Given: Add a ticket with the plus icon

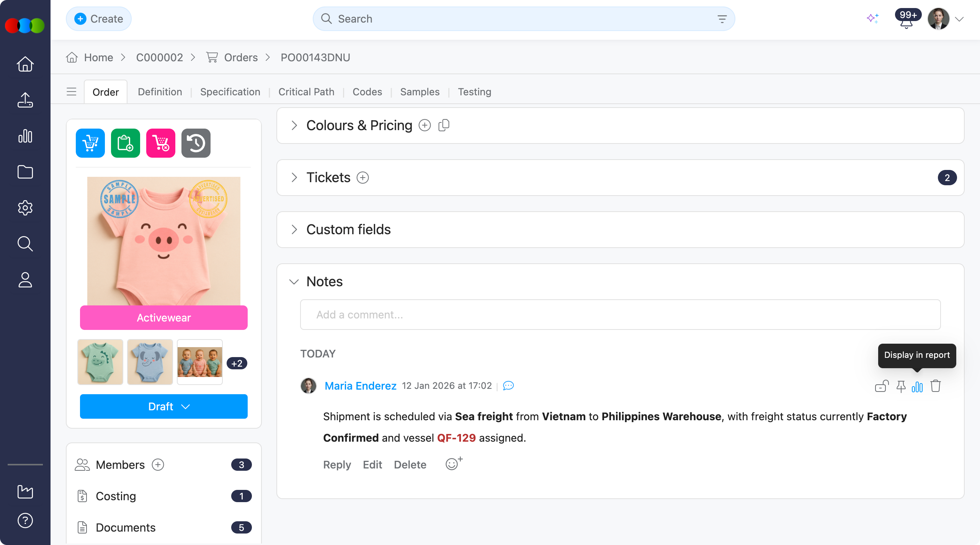Looking at the screenshot, I should (363, 178).
